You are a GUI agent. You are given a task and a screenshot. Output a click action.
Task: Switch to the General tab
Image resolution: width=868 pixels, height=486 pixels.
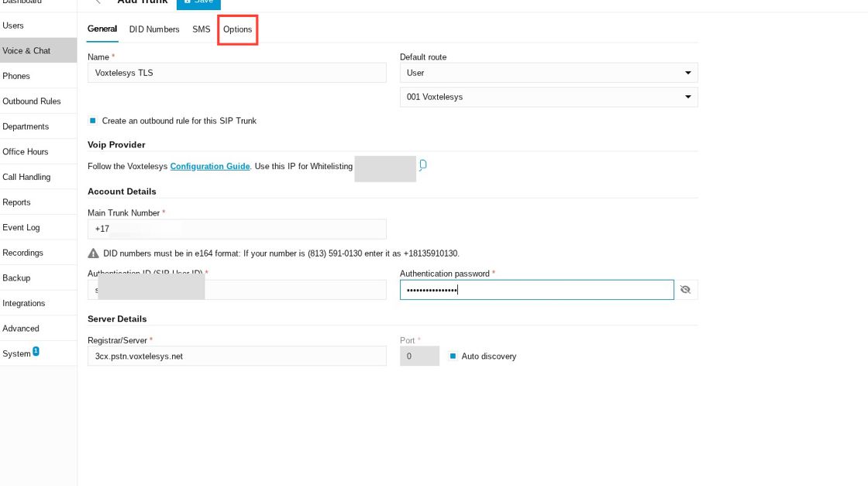pyautogui.click(x=102, y=29)
